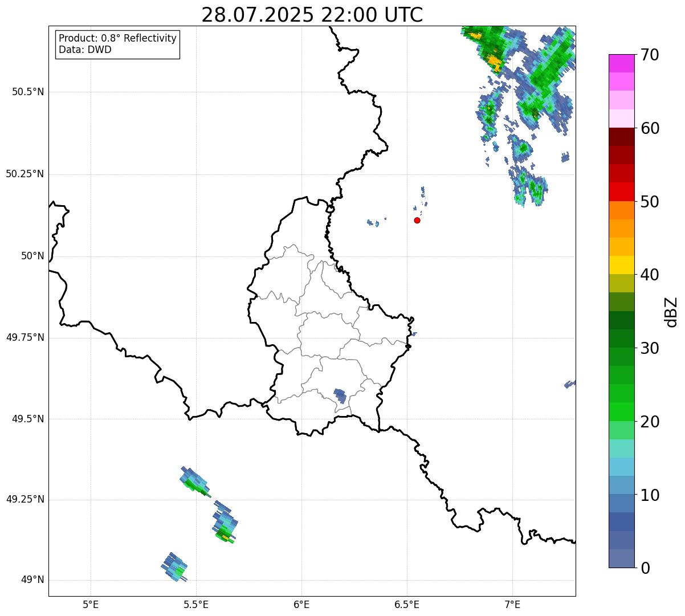Click the colorbar 70 tick label

650,55
